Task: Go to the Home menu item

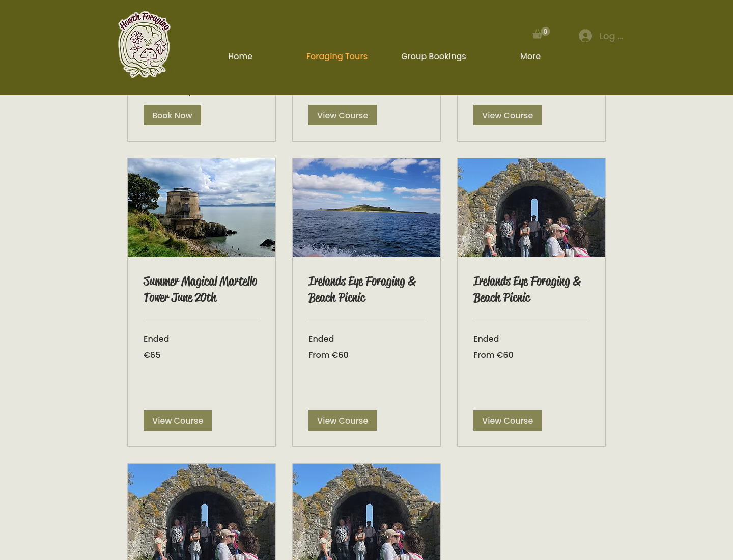Action: click(x=240, y=56)
